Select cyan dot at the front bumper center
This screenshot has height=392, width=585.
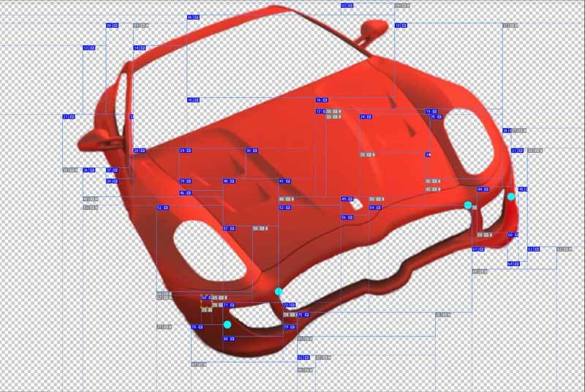(279, 292)
